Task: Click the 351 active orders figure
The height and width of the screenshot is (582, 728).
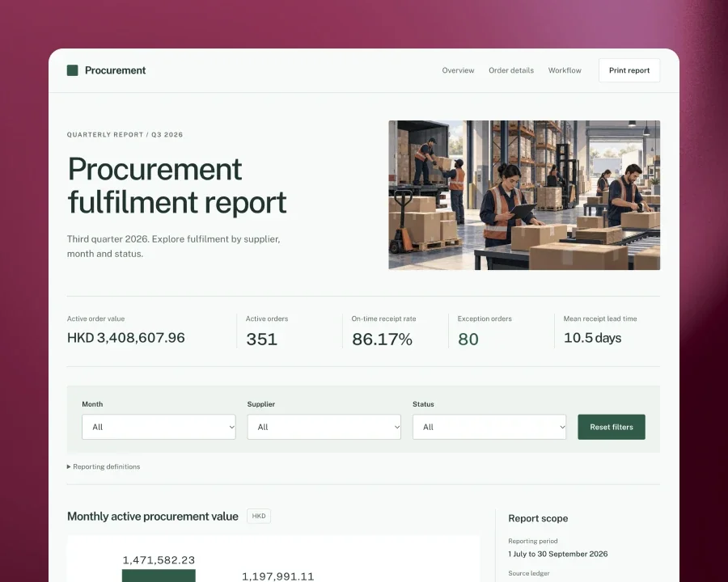Action: (261, 339)
